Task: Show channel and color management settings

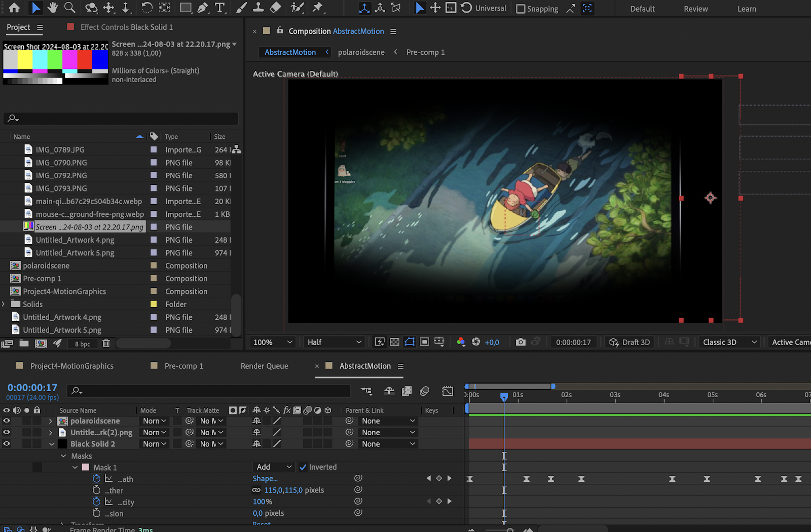Action: [x=460, y=342]
